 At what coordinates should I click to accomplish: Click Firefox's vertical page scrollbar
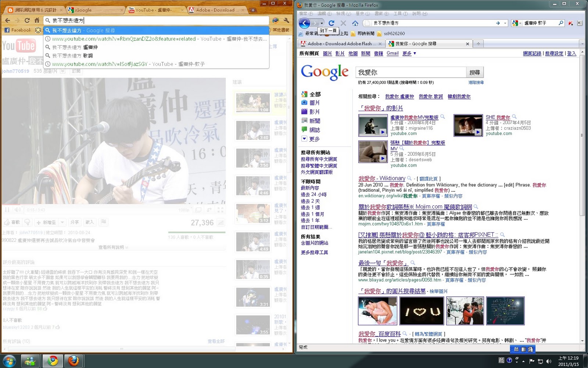pos(582,135)
